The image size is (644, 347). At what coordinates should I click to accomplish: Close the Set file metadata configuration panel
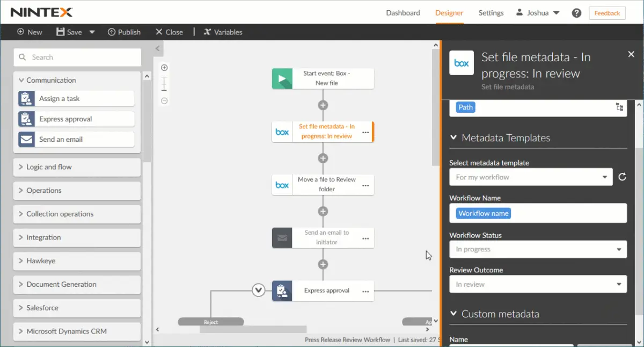631,54
